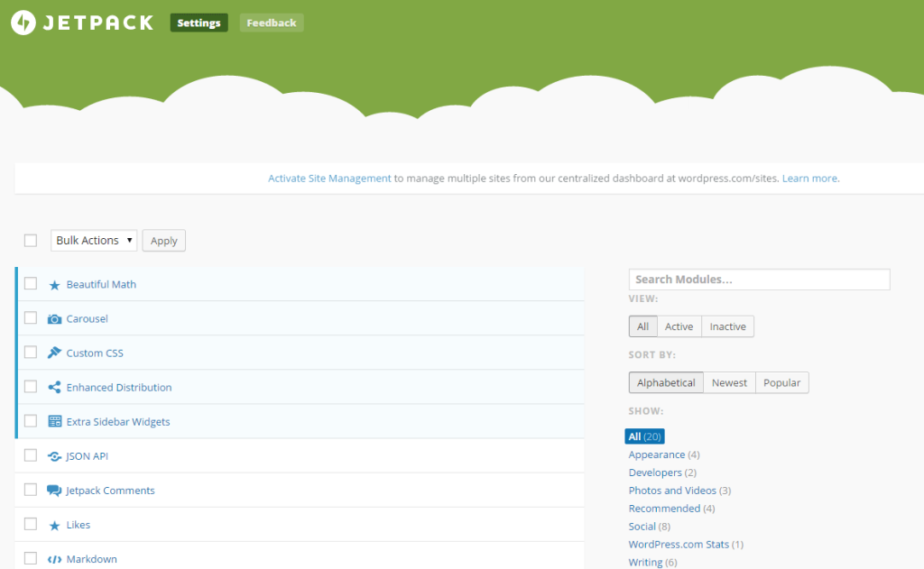Click the Jetpack lightning bolt logo

click(x=19, y=23)
